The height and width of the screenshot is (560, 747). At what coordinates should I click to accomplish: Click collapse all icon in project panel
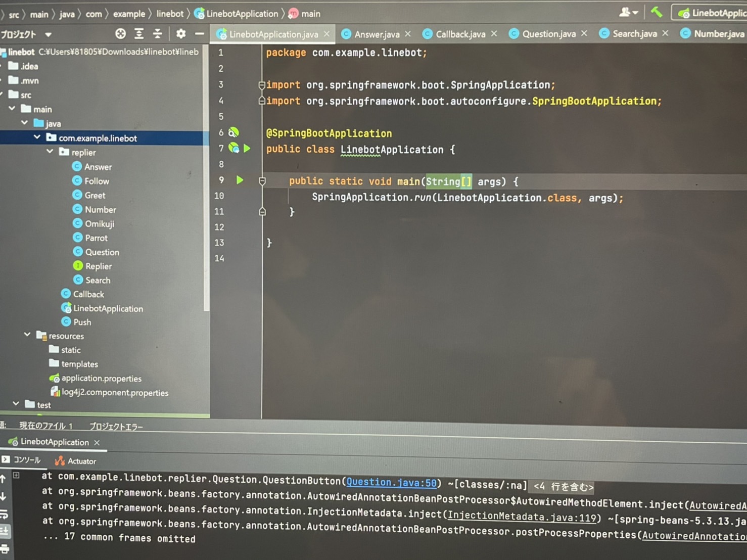tap(158, 34)
